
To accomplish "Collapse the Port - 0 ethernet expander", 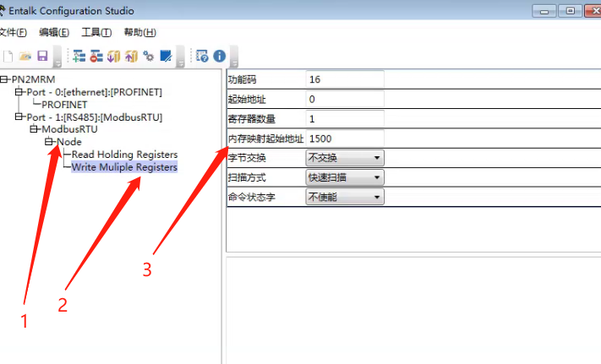I will [19, 92].
